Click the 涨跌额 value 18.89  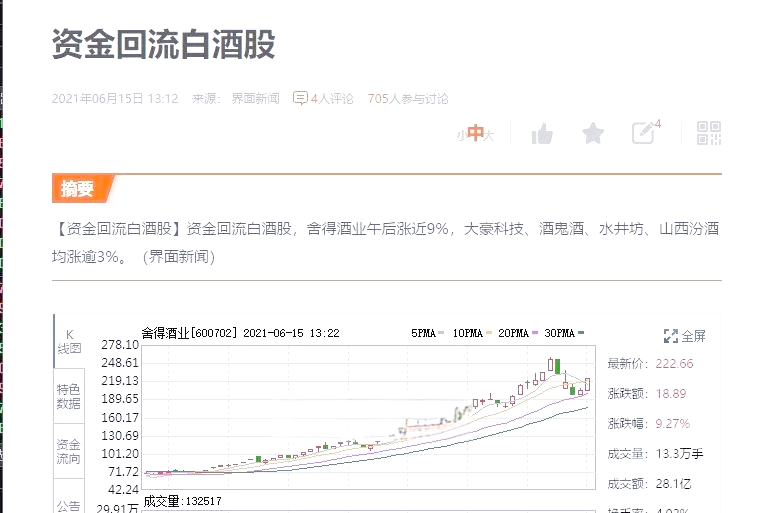point(671,394)
